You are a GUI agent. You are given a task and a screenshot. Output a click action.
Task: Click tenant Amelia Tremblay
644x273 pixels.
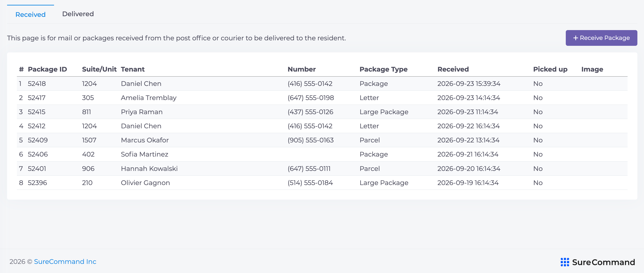148,98
